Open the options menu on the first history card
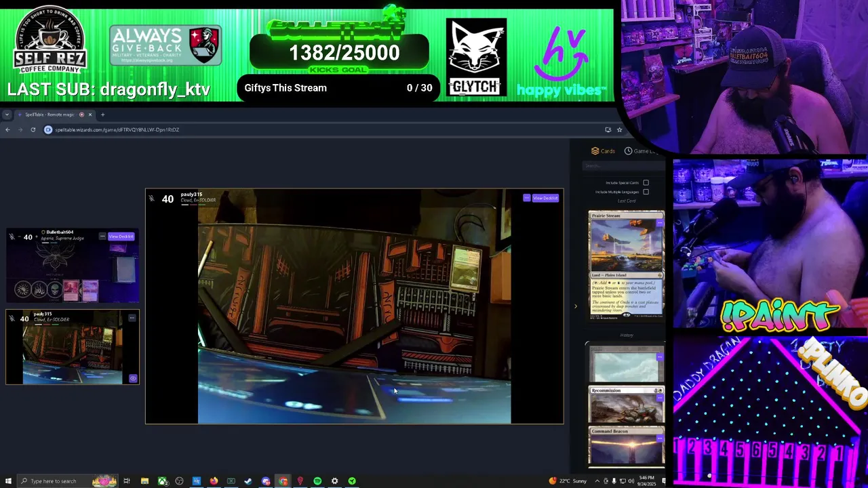868x488 pixels. 659,357
